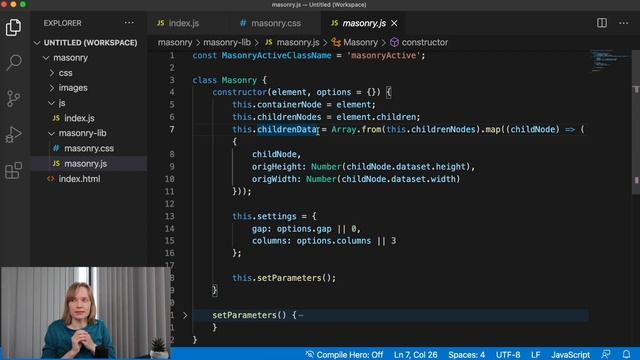Click Masonry class symbol icon in breadcrumb
640x360 pixels.
(x=336, y=42)
